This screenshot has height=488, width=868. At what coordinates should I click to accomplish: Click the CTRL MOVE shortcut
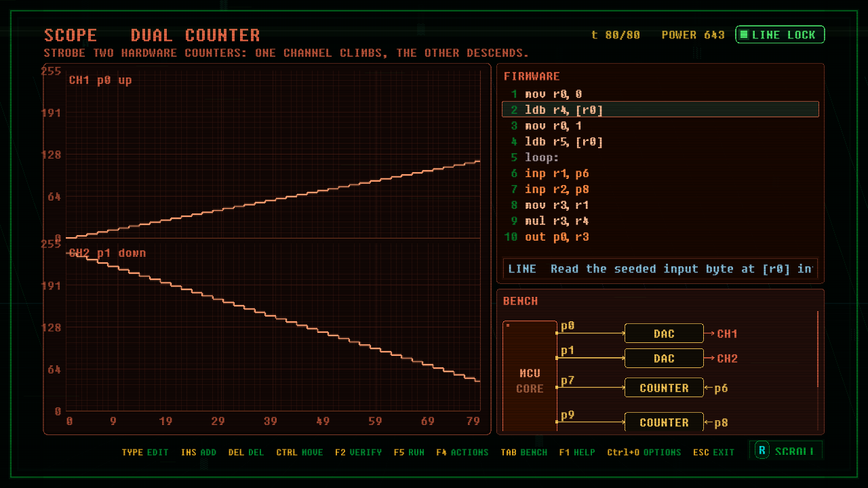[300, 452]
